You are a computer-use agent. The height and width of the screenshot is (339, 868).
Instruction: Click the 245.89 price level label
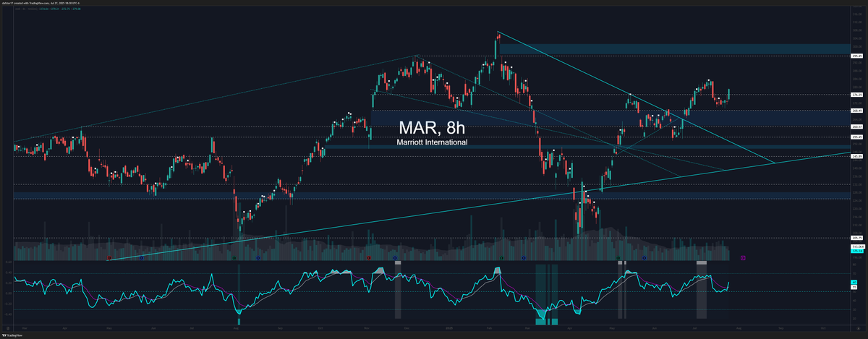858,156
